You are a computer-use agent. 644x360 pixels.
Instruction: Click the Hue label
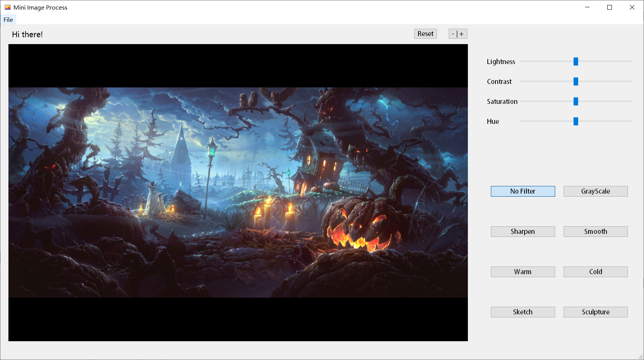(x=493, y=122)
